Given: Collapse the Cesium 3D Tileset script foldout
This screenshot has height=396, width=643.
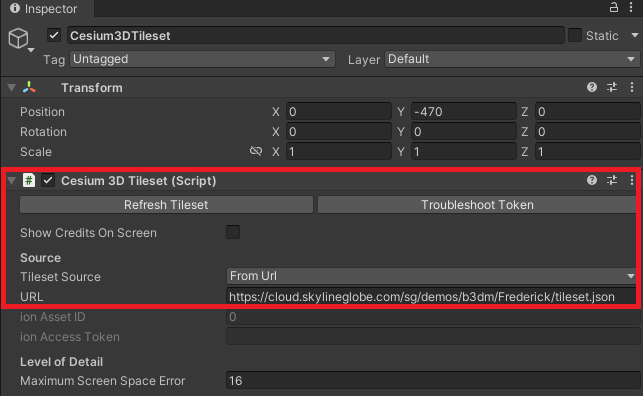Looking at the screenshot, I should point(11,180).
